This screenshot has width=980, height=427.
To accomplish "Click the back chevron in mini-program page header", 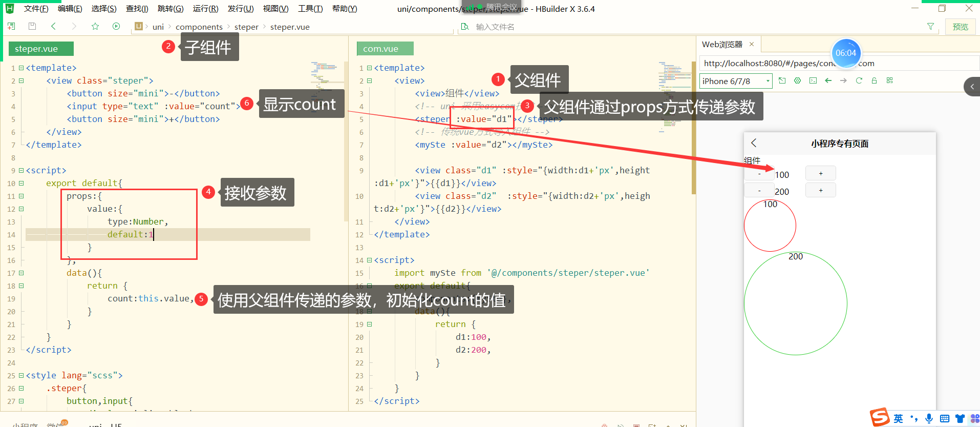I will click(x=754, y=143).
